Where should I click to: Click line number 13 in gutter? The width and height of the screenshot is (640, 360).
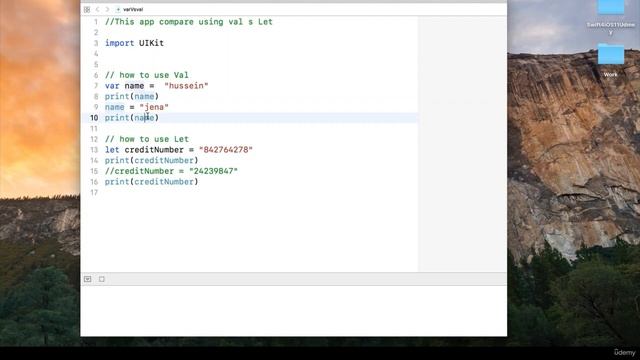(x=94, y=150)
